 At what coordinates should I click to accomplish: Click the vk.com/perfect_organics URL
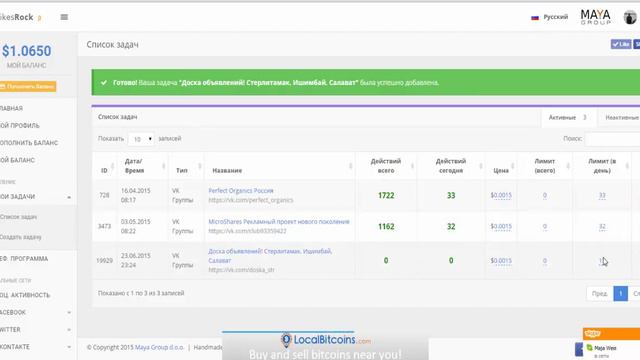click(251, 200)
